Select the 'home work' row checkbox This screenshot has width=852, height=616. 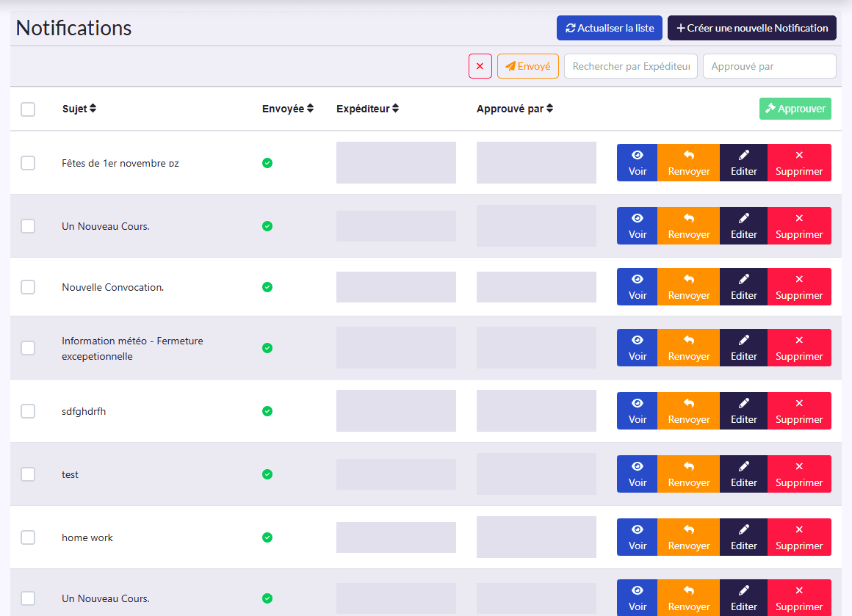tap(28, 537)
